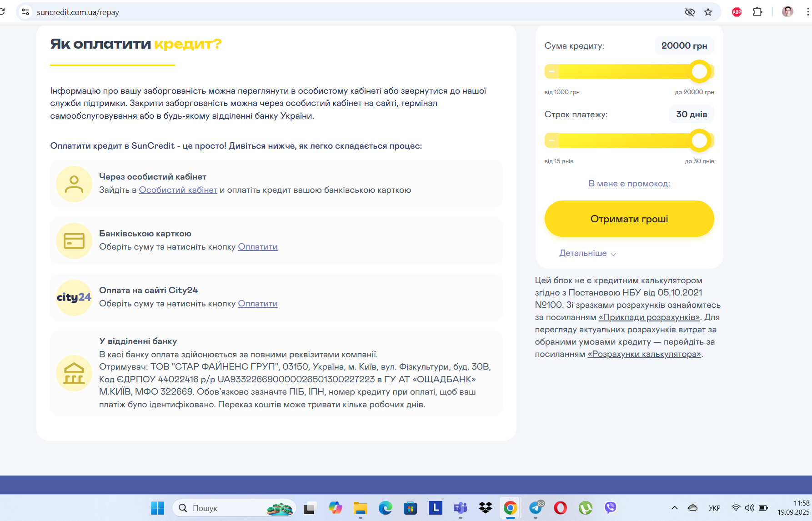This screenshot has width=812, height=521.
Task: Open site information icon in address bar
Action: tap(25, 12)
